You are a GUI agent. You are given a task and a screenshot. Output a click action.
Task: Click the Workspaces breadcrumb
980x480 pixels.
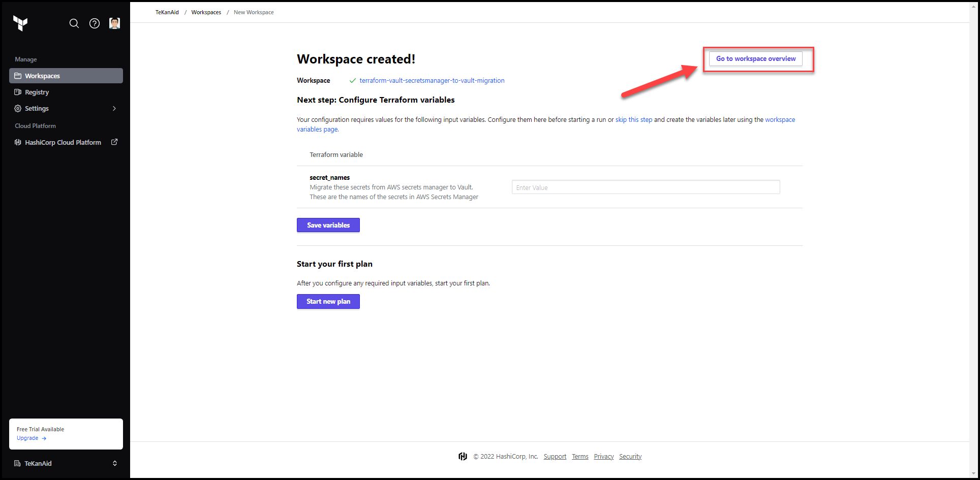[206, 12]
